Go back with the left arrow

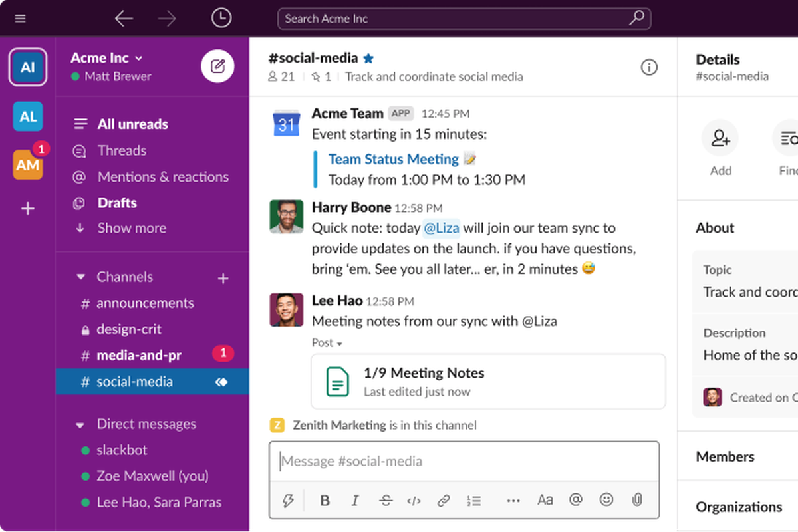coord(124,19)
